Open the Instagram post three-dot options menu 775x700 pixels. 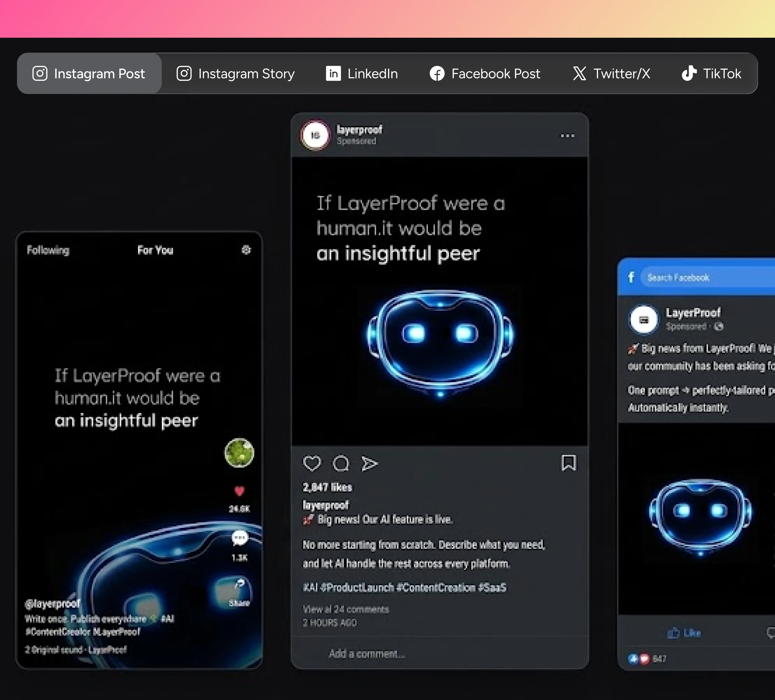pyautogui.click(x=567, y=135)
